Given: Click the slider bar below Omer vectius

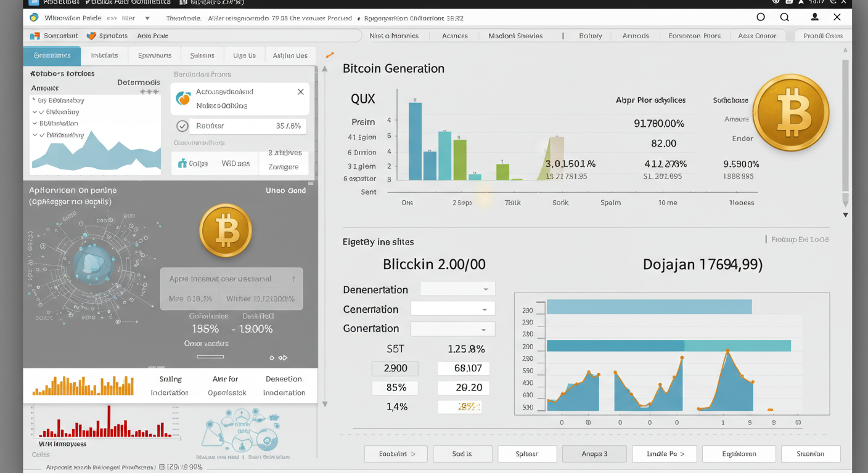Looking at the screenshot, I should click(210, 357).
